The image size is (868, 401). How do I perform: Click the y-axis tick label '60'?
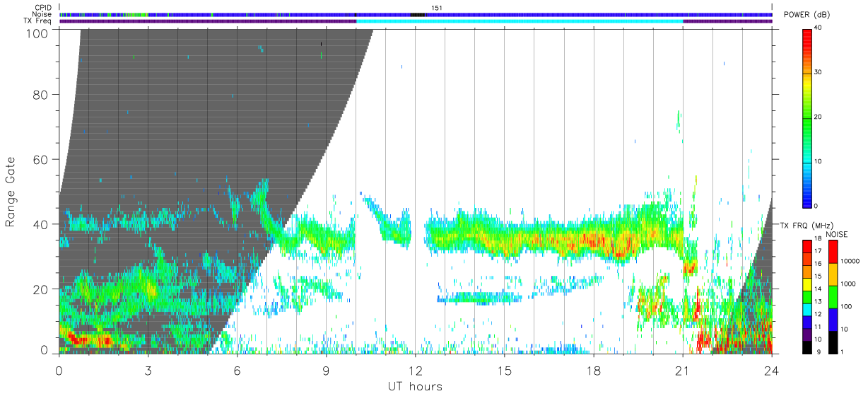(x=42, y=160)
